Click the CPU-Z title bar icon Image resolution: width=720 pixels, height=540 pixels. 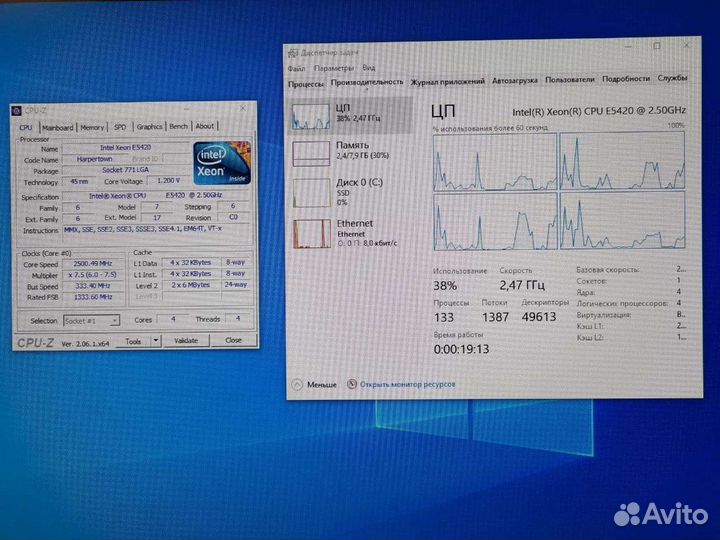pos(17,111)
